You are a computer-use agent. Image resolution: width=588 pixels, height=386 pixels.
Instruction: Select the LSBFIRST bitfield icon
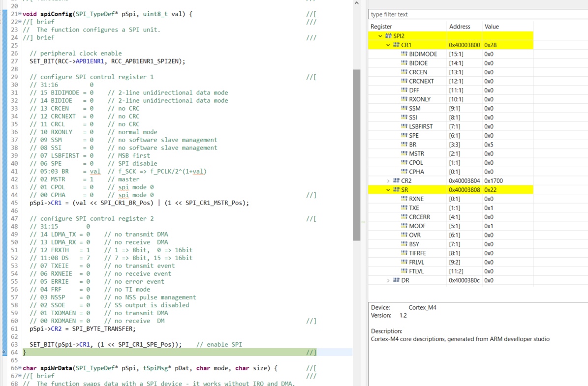point(404,126)
